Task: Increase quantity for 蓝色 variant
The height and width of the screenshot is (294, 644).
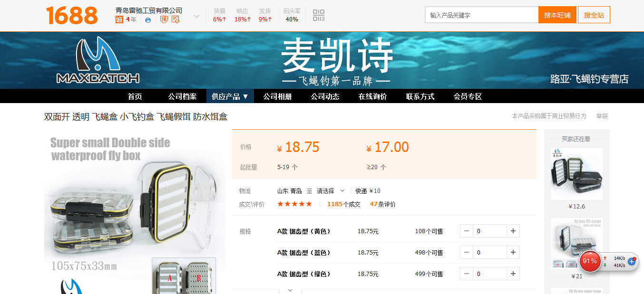Action: [513, 253]
